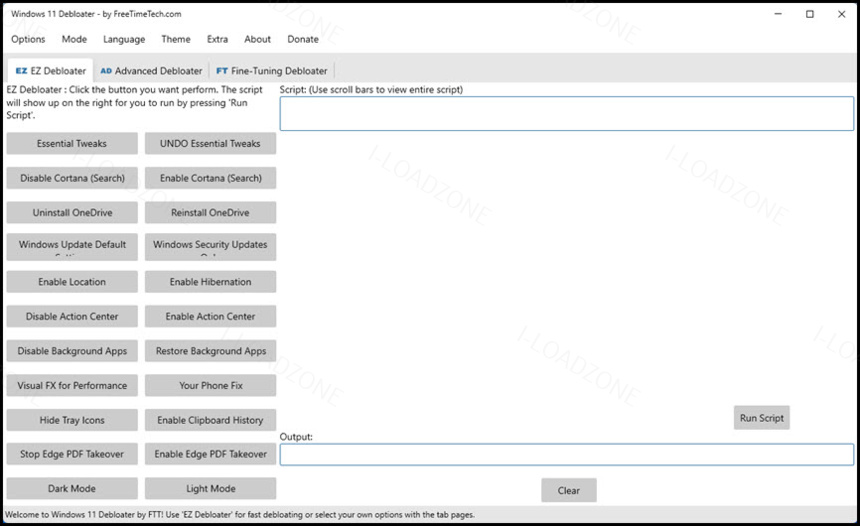Open the Options menu
This screenshot has height=526, width=860.
click(28, 39)
